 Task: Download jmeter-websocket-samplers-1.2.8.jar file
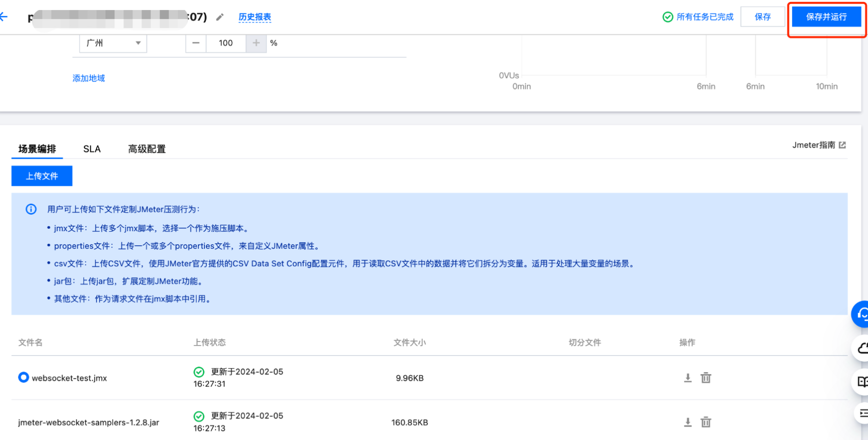[687, 423]
